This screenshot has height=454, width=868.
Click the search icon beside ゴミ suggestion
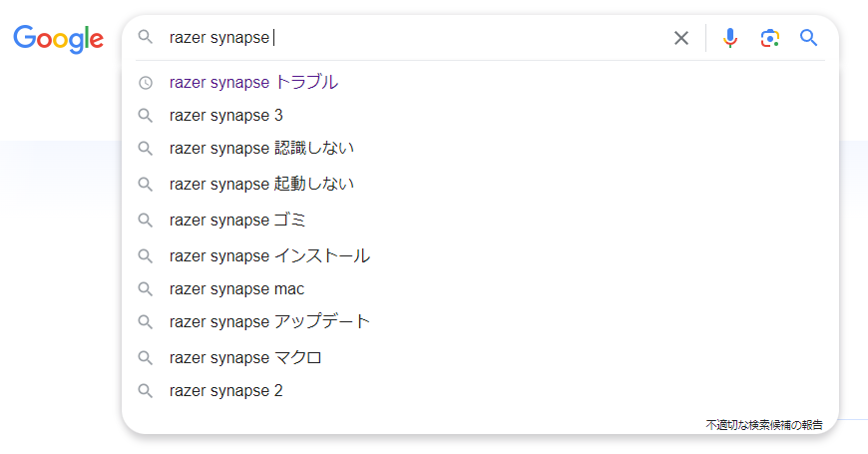click(x=146, y=221)
